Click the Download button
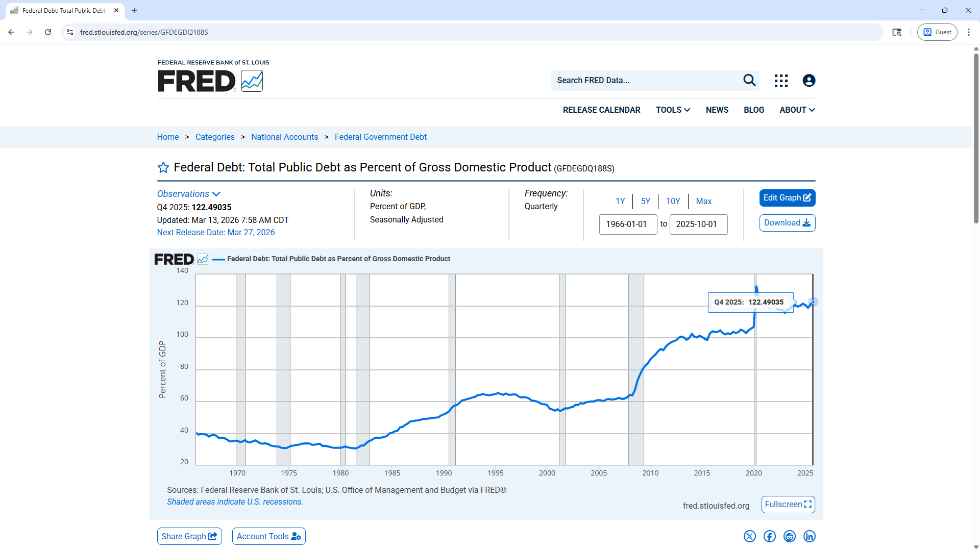980x551 pixels. click(787, 223)
